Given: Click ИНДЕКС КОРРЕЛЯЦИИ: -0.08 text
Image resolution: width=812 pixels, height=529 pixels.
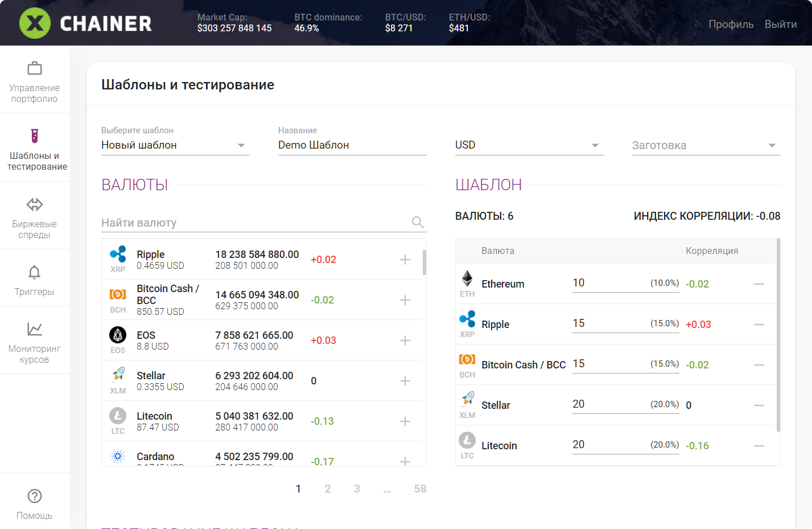Looking at the screenshot, I should tap(707, 216).
